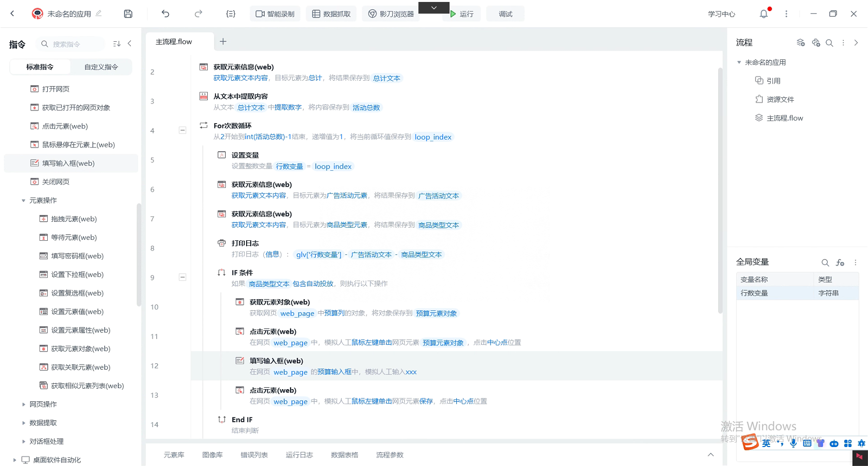
Task: Switch to 标准指令 tab
Action: 40,67
